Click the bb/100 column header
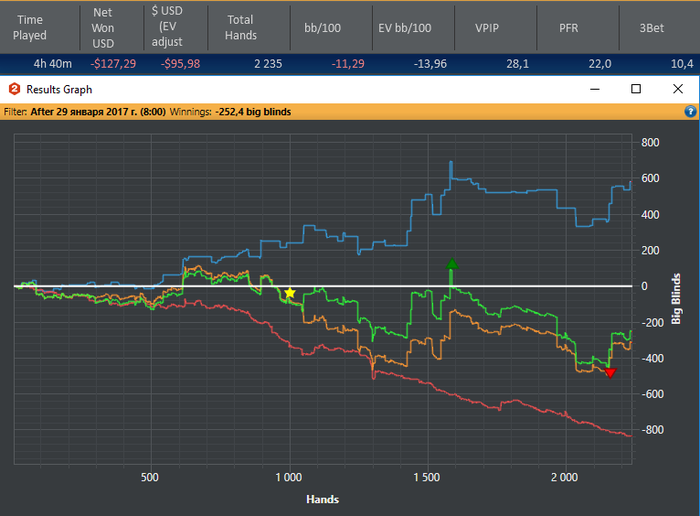Viewport: 700px width, 516px height. pos(331,28)
